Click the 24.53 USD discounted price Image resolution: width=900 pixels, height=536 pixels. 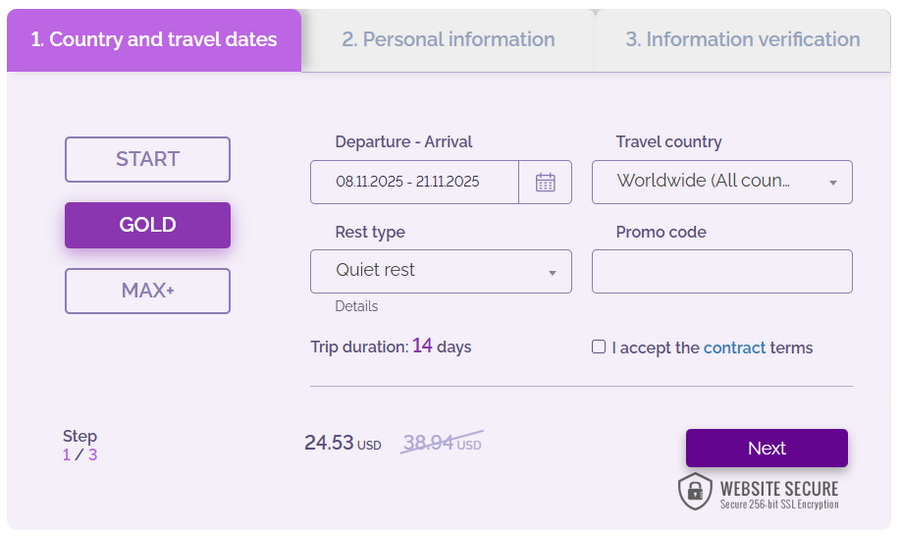click(342, 443)
